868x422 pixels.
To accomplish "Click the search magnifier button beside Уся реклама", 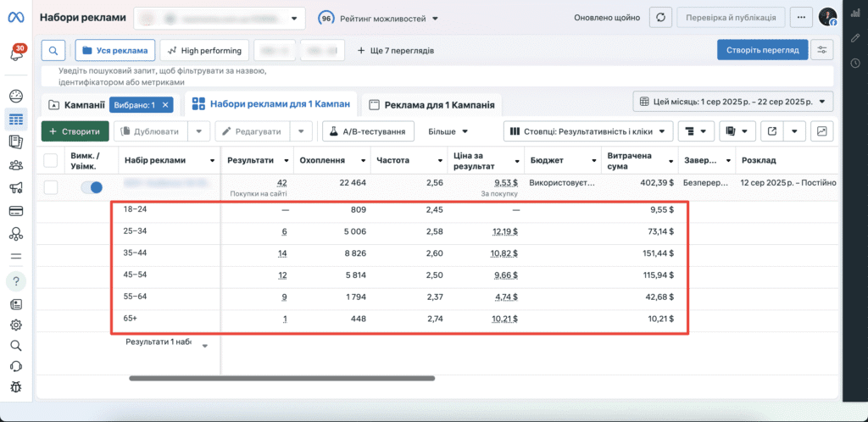I will pos(53,50).
